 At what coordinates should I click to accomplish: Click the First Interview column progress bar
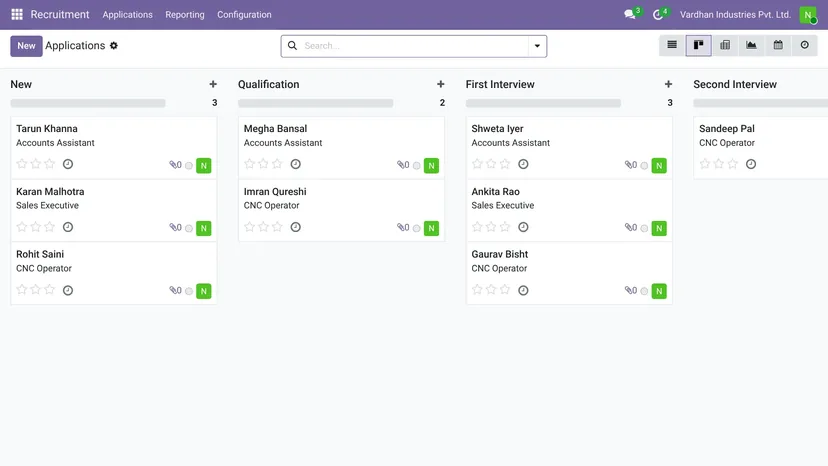pyautogui.click(x=543, y=104)
